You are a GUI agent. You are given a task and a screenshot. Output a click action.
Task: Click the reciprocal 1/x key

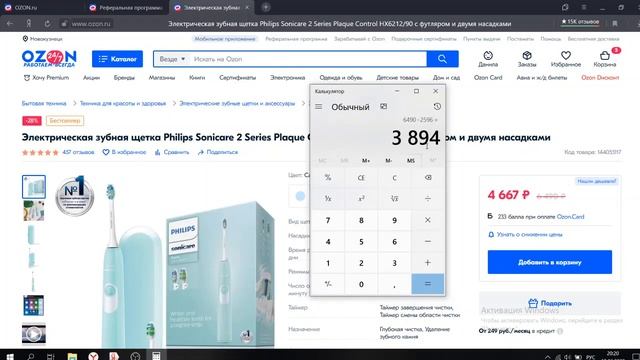coord(328,199)
